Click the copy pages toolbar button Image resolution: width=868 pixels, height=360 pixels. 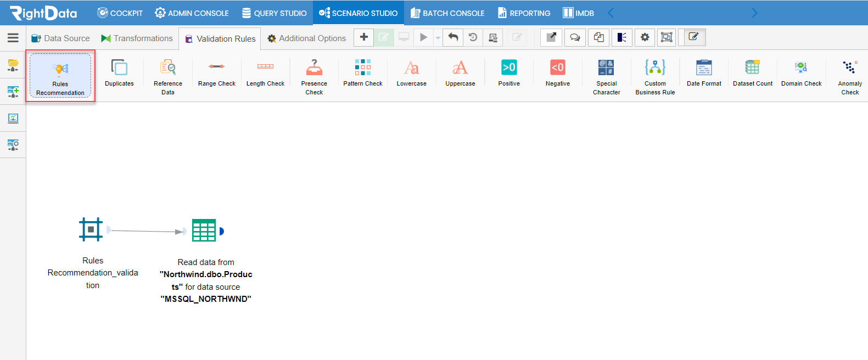[598, 37]
